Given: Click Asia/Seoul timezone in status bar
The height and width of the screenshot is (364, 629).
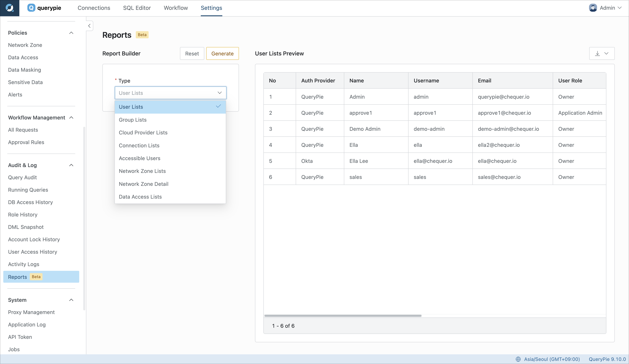Looking at the screenshot, I should pos(552,359).
